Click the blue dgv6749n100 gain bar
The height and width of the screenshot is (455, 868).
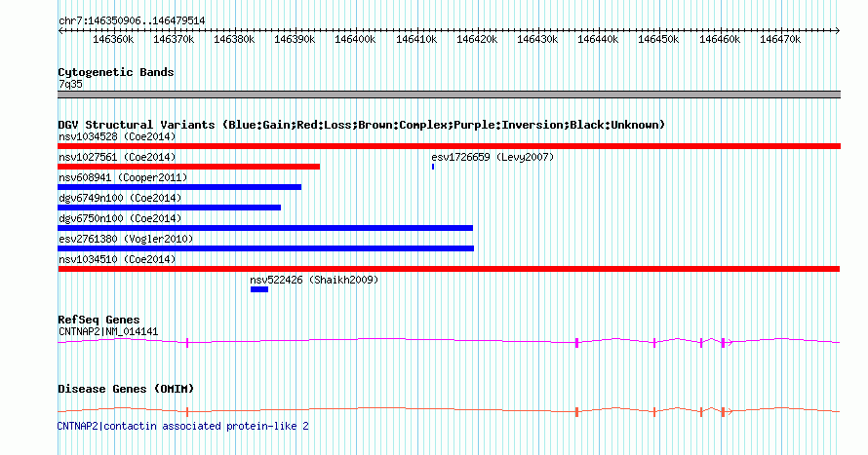[x=170, y=208]
